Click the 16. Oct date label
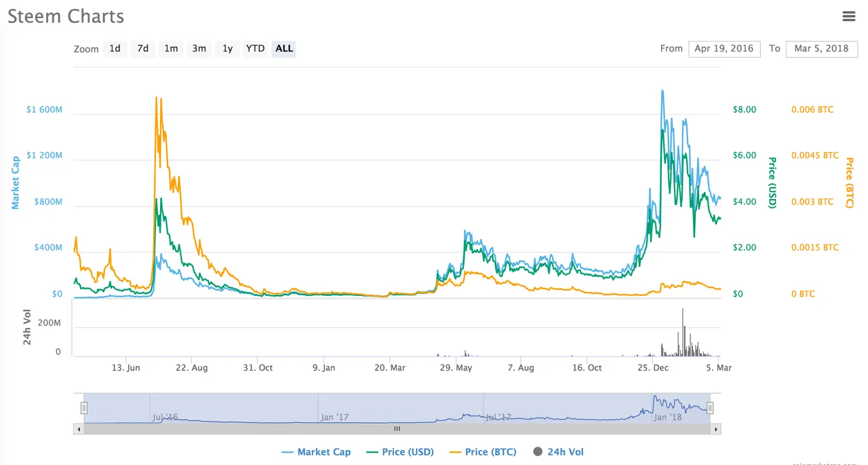The height and width of the screenshot is (465, 868). point(587,368)
